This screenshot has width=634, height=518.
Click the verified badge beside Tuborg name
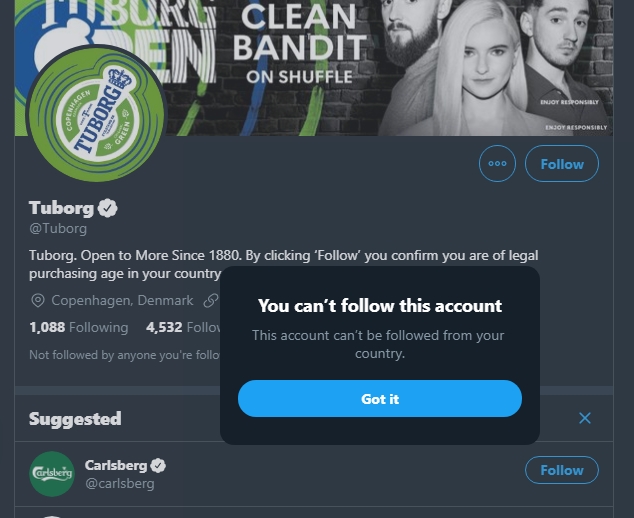[108, 208]
